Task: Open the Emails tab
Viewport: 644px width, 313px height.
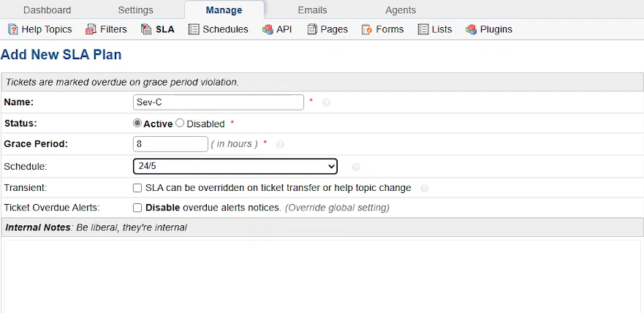Action: (x=313, y=10)
